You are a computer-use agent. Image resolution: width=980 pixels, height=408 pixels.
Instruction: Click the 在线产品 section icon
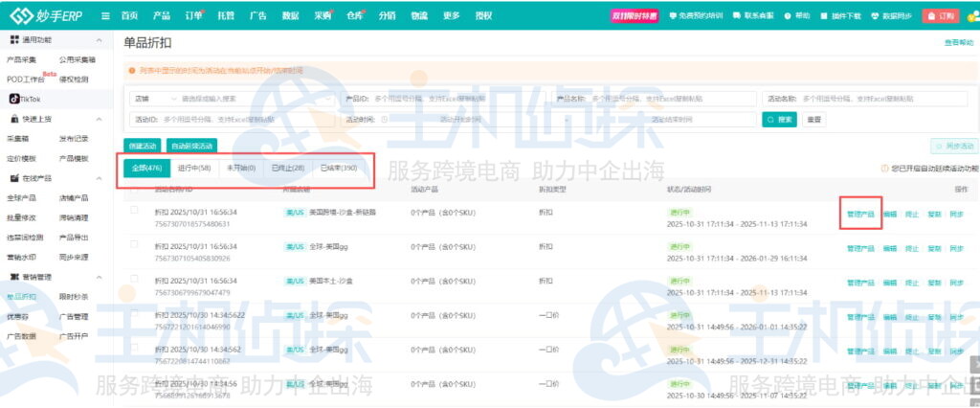[14, 178]
